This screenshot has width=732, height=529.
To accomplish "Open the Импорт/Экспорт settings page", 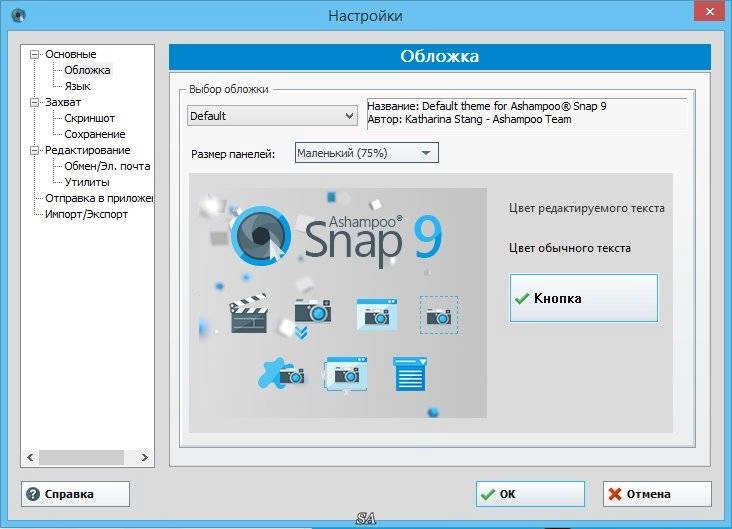I will coord(86,214).
